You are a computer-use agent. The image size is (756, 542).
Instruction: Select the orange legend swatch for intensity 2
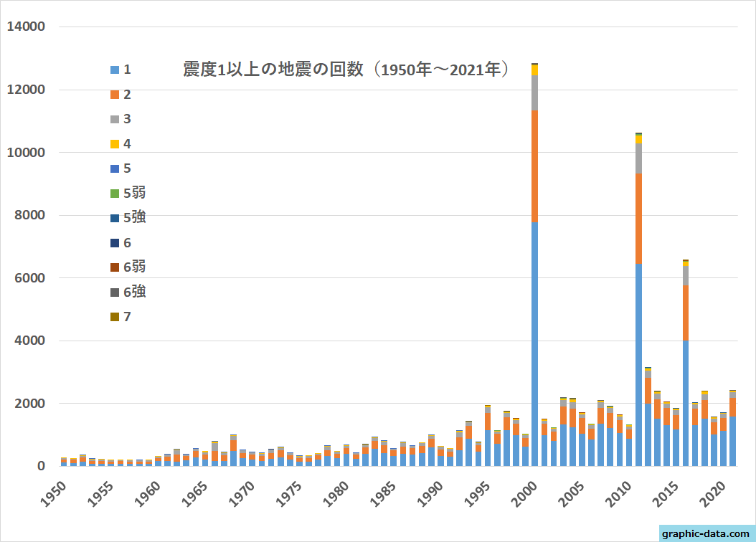[113, 95]
